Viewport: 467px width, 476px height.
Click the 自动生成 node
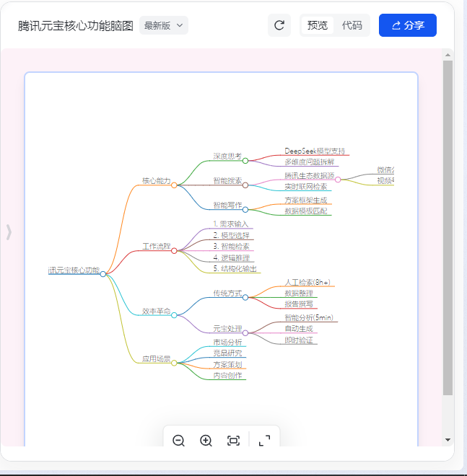[x=299, y=329]
